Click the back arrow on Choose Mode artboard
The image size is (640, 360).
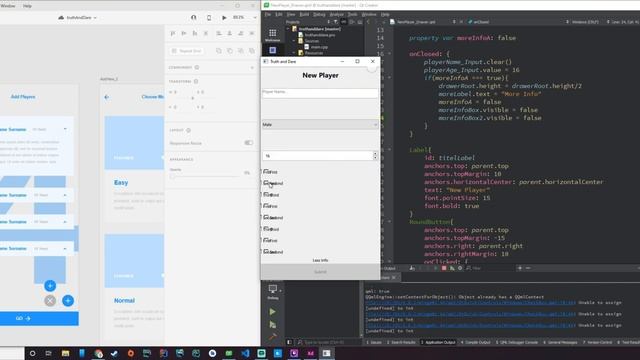click(107, 97)
